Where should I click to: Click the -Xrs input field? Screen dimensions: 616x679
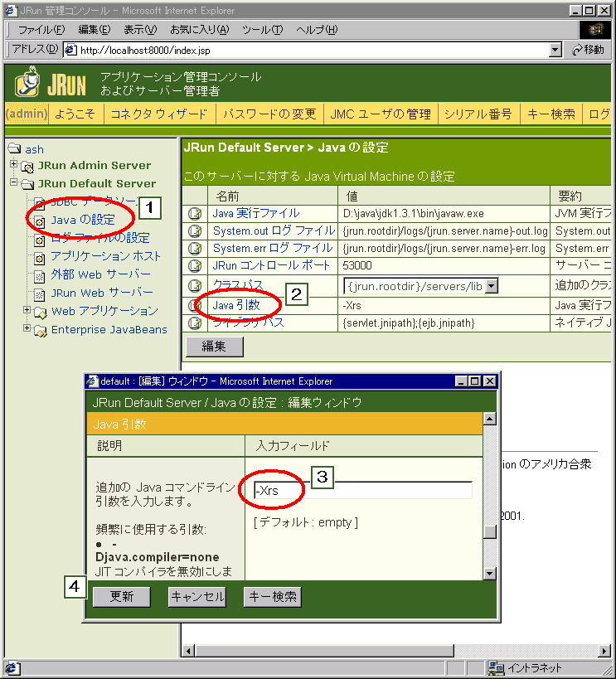pyautogui.click(x=363, y=491)
